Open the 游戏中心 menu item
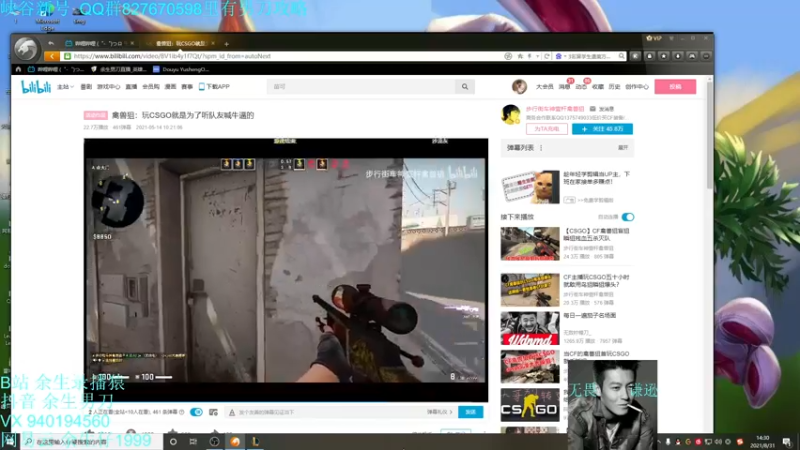This screenshot has width=800, height=450. (109, 87)
